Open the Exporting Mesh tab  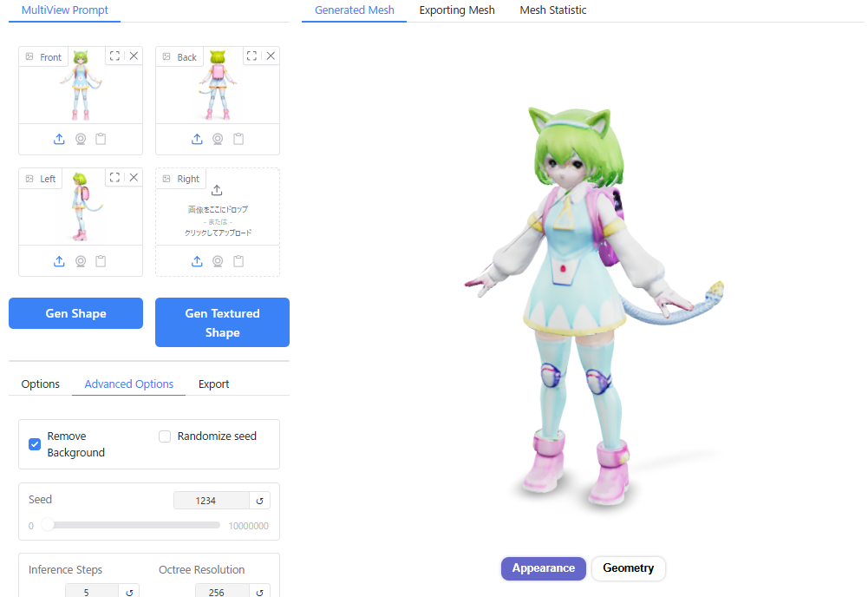(x=457, y=10)
